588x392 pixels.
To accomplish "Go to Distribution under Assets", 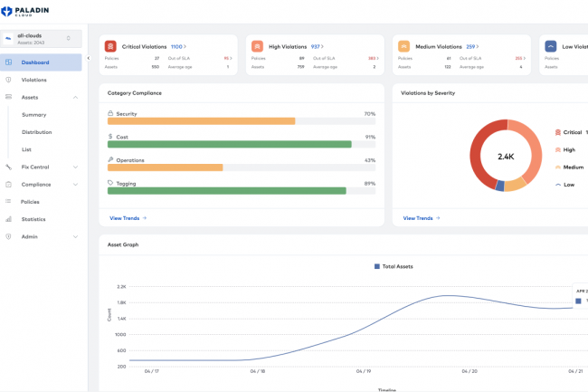I will coord(37,132).
